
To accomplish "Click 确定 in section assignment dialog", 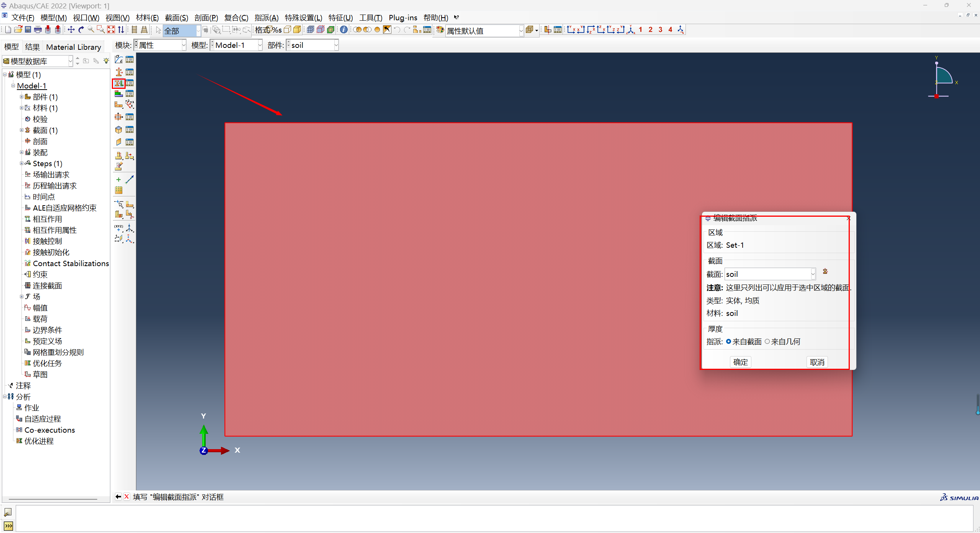I will [740, 362].
